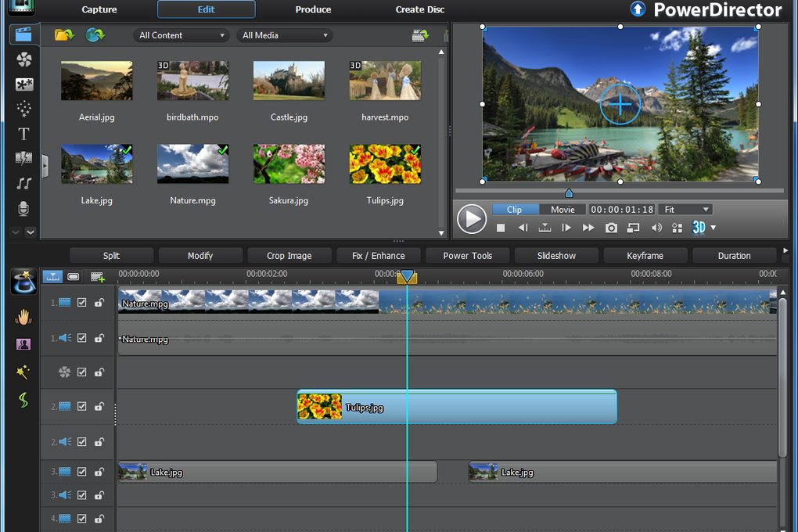Fast forward the preview
This screenshot has height=532, width=798.
click(x=588, y=228)
